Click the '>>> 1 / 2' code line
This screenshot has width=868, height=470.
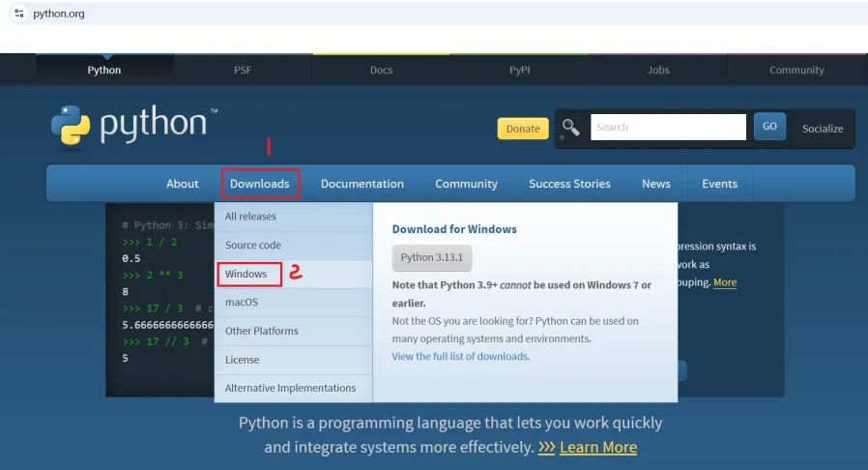[x=150, y=242]
